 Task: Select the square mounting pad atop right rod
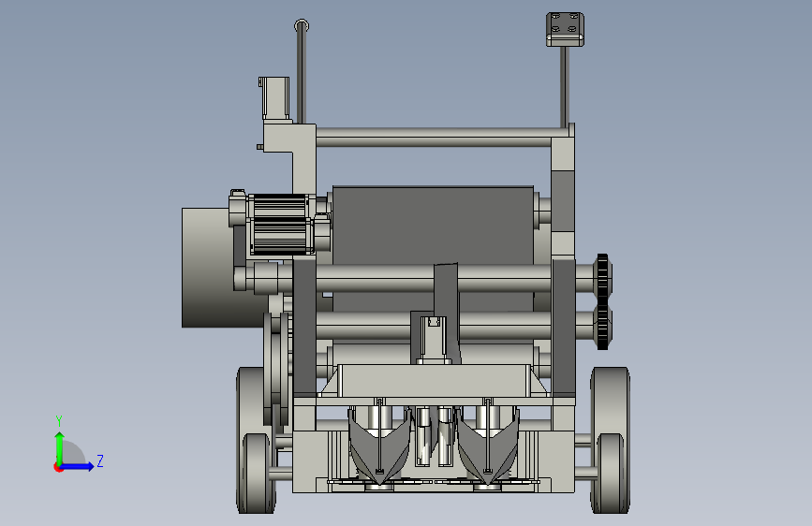coord(565,30)
